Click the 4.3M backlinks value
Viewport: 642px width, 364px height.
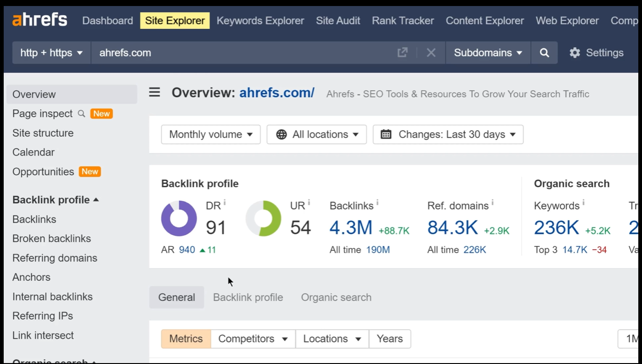tap(351, 228)
